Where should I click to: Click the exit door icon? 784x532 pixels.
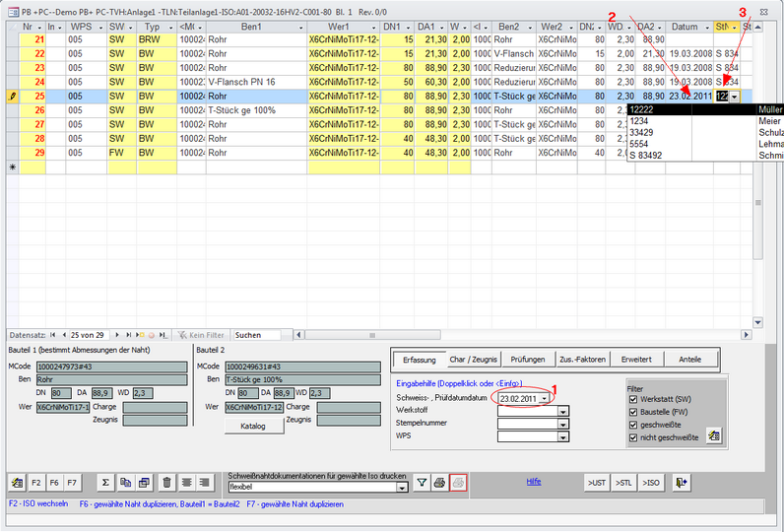(682, 482)
